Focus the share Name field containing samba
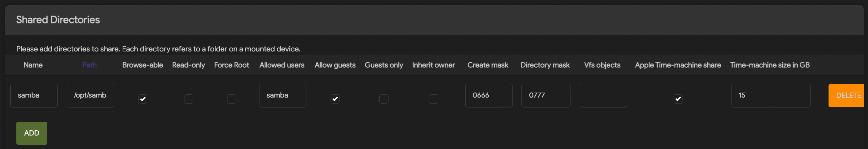 click(34, 95)
